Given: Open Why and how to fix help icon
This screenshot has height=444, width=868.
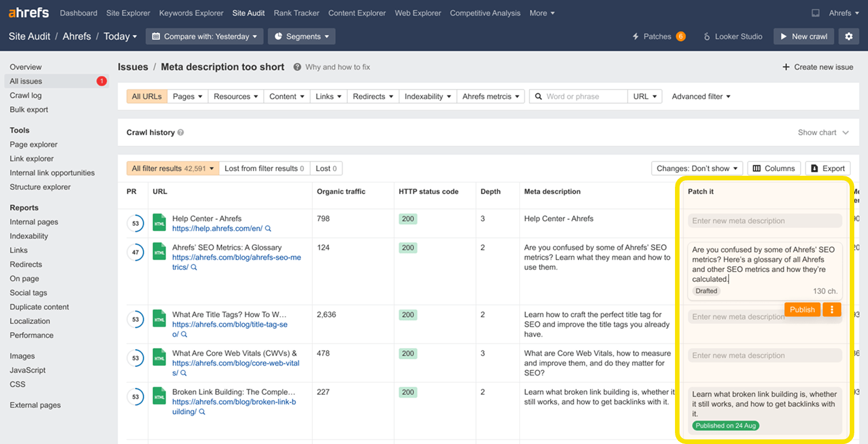Looking at the screenshot, I should click(297, 67).
